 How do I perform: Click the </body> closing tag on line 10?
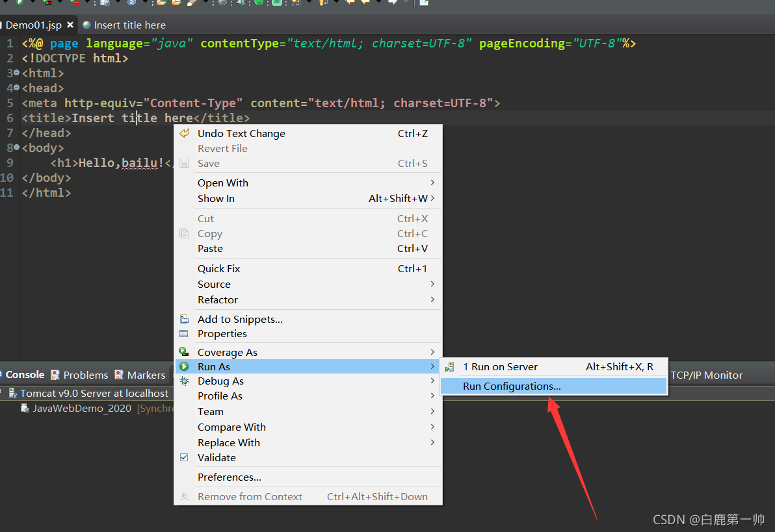(46, 178)
